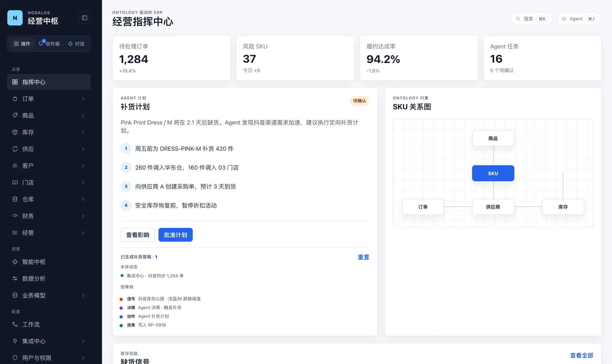This screenshot has height=364, width=612.
Task: Expand the 仓库 menu chevron
Action: click(x=83, y=199)
